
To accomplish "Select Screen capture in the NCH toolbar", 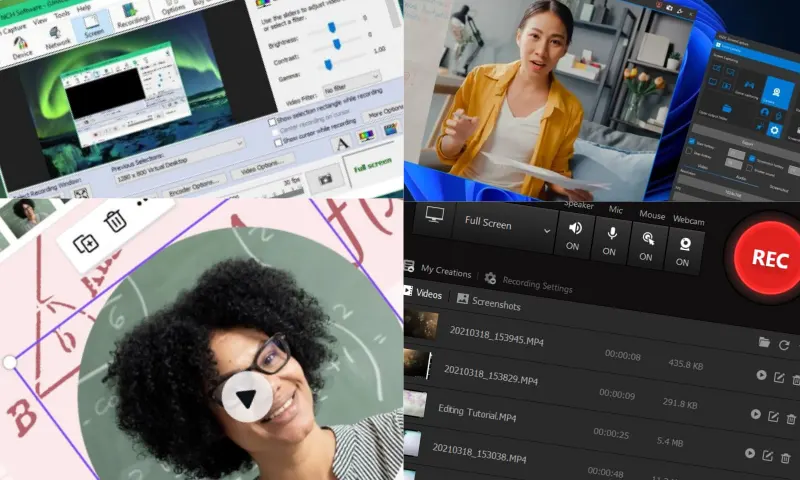I will 92,27.
